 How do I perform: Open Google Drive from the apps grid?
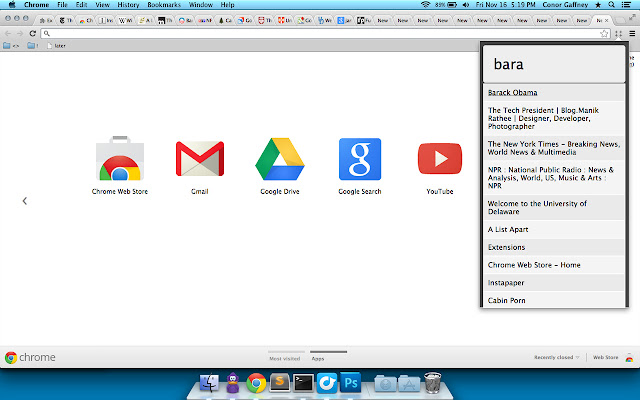(279, 161)
